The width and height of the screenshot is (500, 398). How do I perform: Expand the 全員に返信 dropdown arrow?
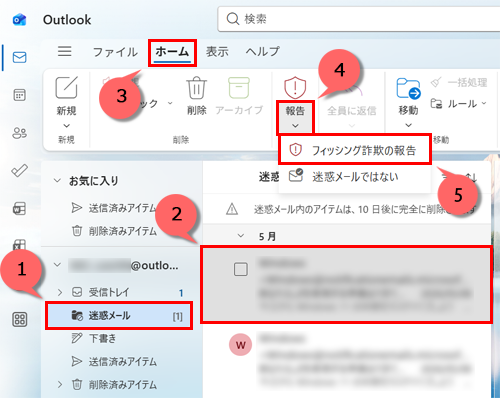pyautogui.click(x=352, y=126)
